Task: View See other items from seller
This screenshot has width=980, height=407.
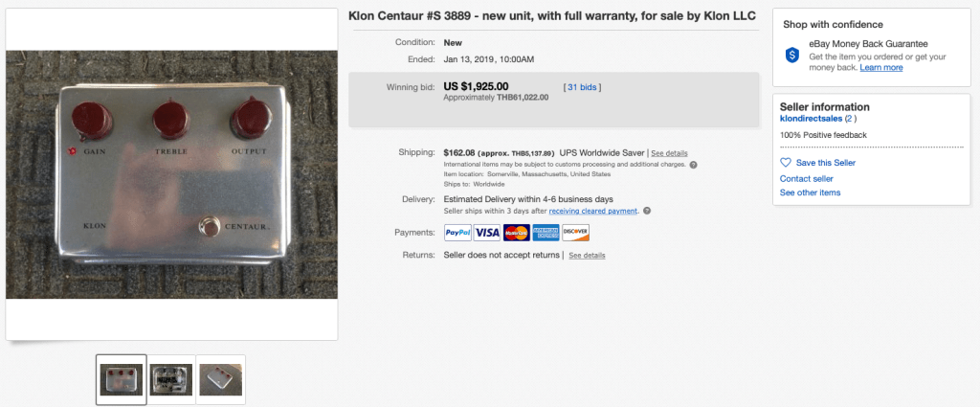Action: [x=810, y=192]
